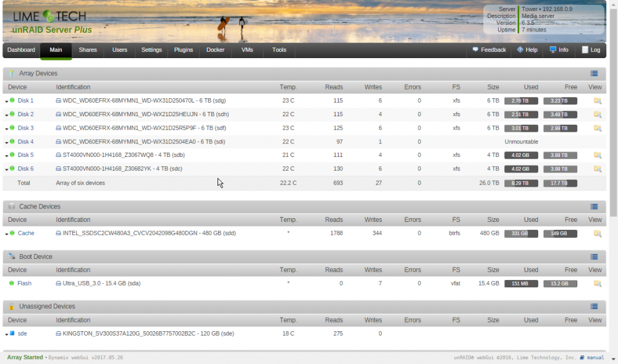This screenshot has height=364, width=618.
Task: Open spin-down arrow for Disk 1
Action: [x=7, y=101]
